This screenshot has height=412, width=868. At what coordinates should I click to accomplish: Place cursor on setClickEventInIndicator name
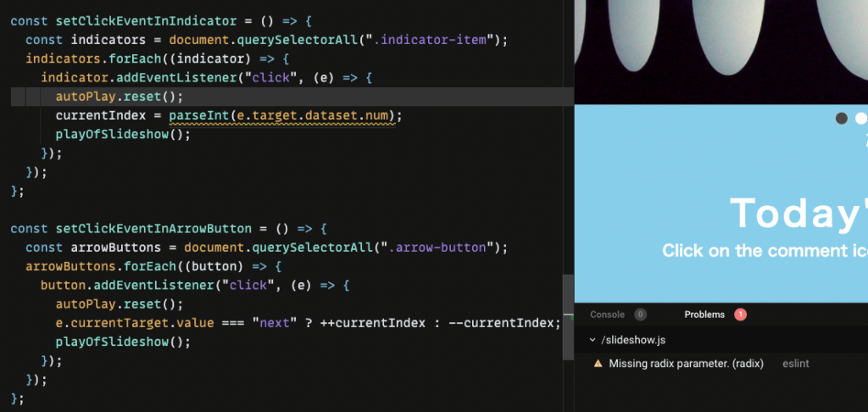point(146,21)
